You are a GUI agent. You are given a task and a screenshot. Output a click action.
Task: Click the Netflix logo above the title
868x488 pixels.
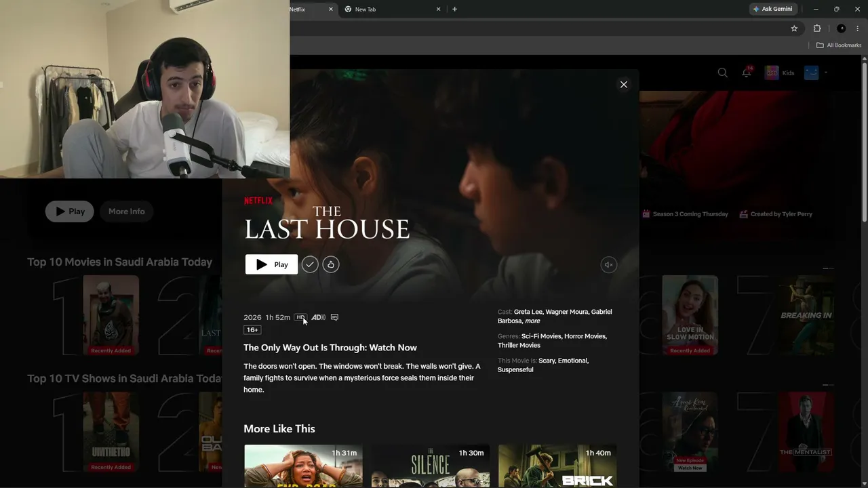(x=258, y=201)
